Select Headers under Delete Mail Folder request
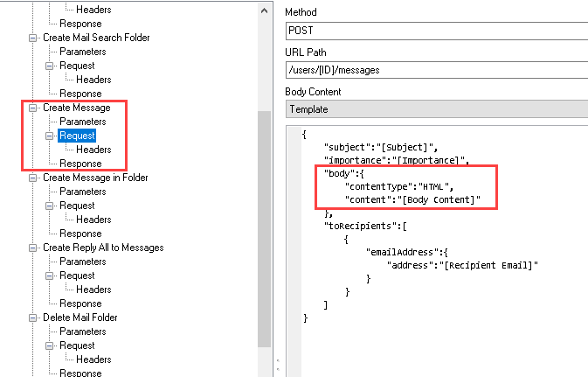 pyautogui.click(x=93, y=360)
